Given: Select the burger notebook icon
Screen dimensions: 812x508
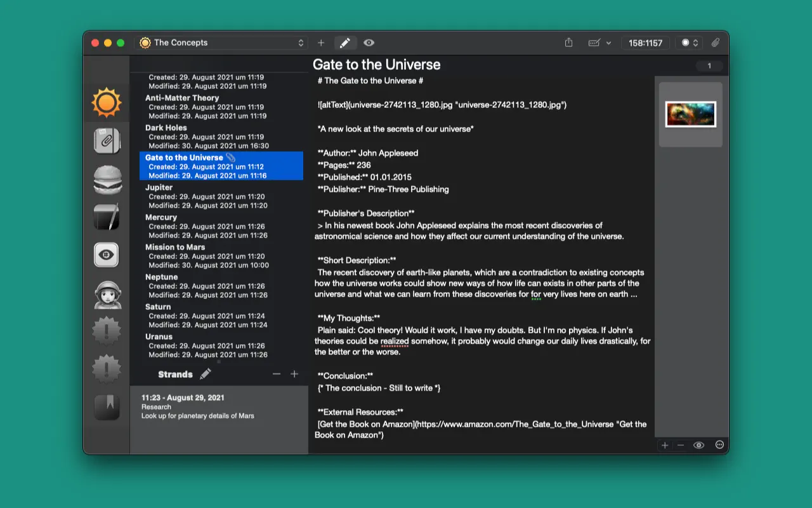Looking at the screenshot, I should point(107,179).
